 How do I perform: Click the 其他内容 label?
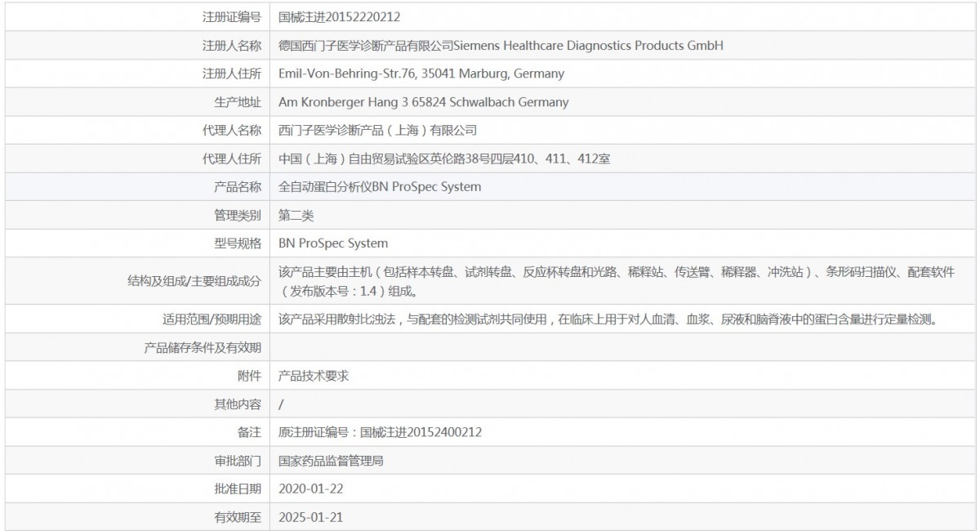click(238, 404)
